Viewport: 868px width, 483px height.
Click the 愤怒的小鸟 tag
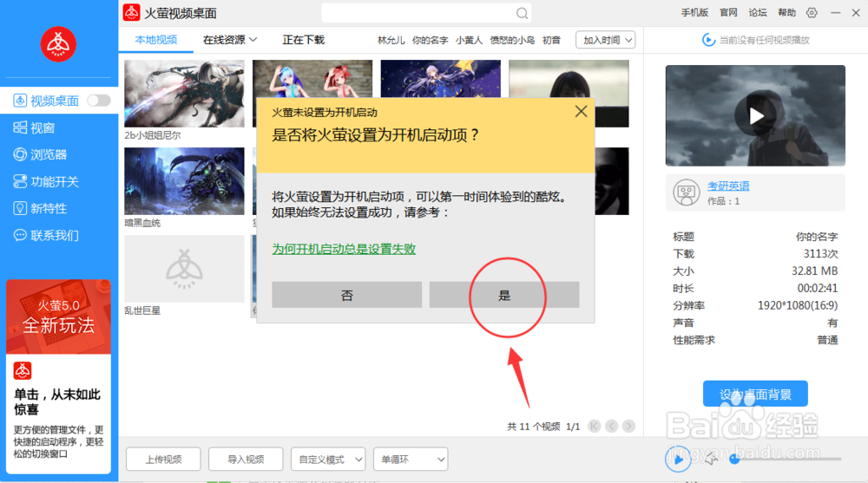tap(512, 41)
